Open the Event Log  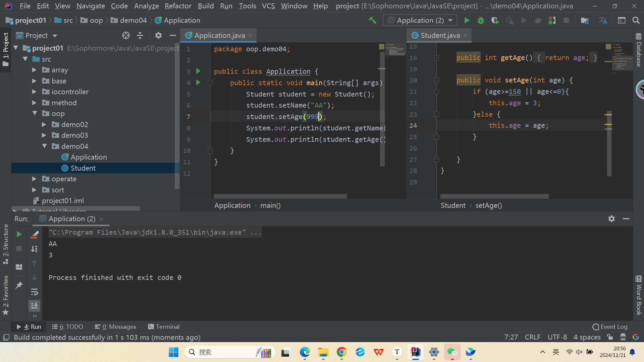(x=610, y=327)
